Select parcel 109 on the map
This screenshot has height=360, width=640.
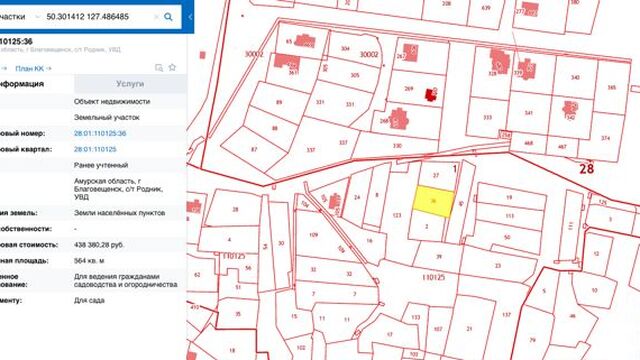313,235
